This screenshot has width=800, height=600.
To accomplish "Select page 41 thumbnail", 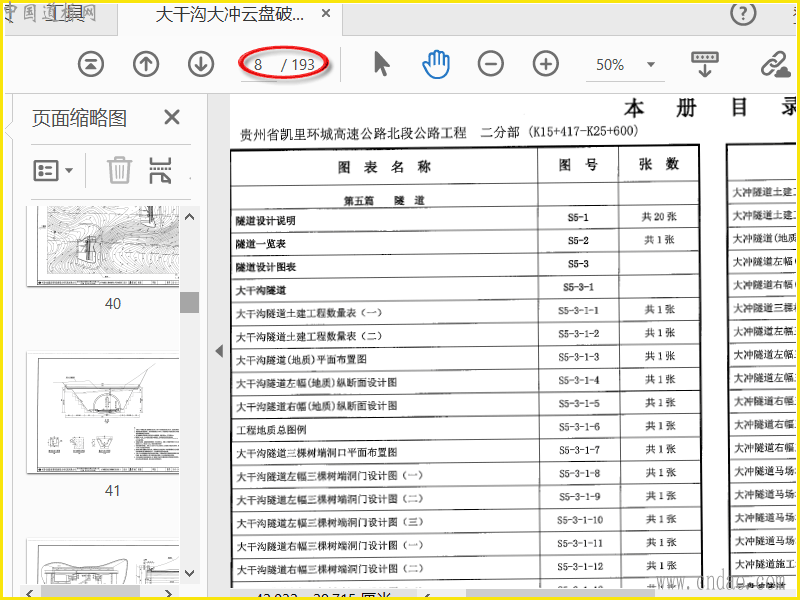I will (x=105, y=413).
